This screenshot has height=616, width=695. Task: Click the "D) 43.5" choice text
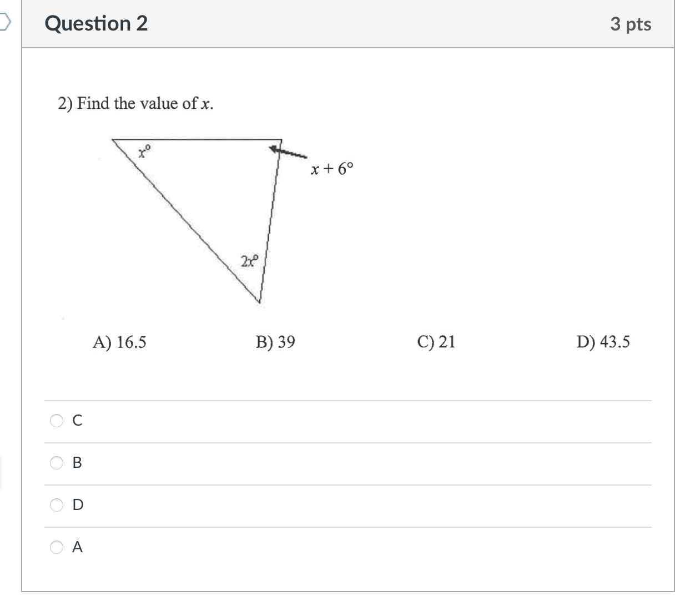[x=603, y=342]
